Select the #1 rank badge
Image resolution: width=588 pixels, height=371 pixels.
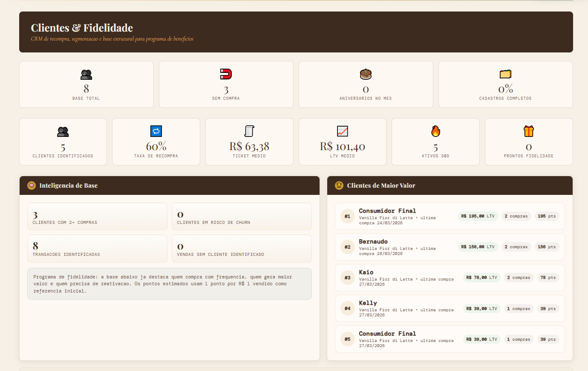point(348,216)
